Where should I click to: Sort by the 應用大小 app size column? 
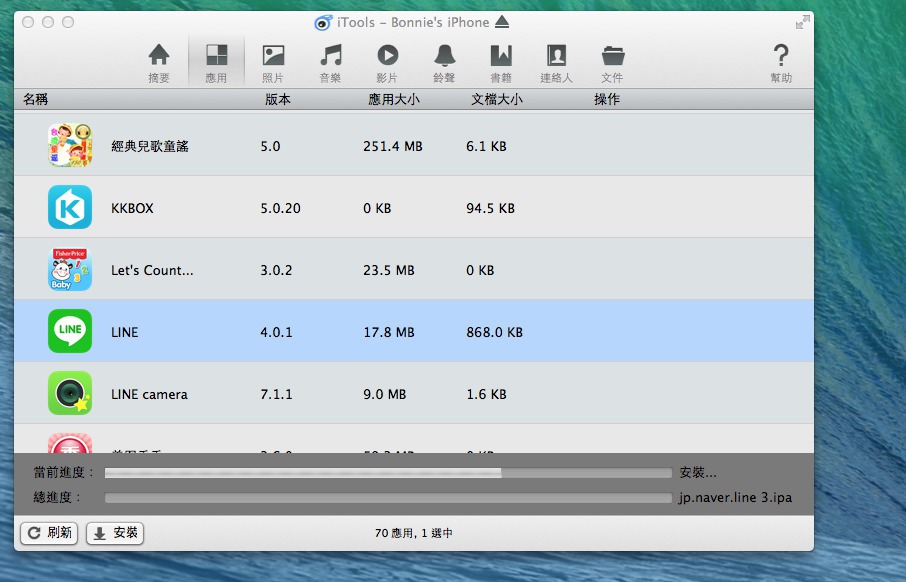click(x=394, y=99)
